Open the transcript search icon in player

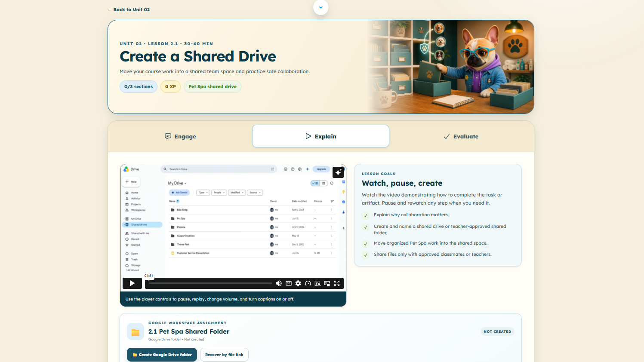(317, 283)
